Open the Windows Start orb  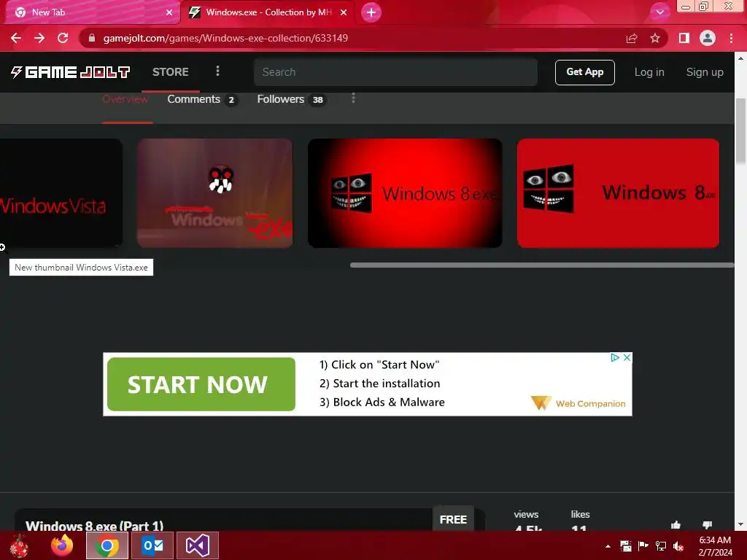point(20,545)
